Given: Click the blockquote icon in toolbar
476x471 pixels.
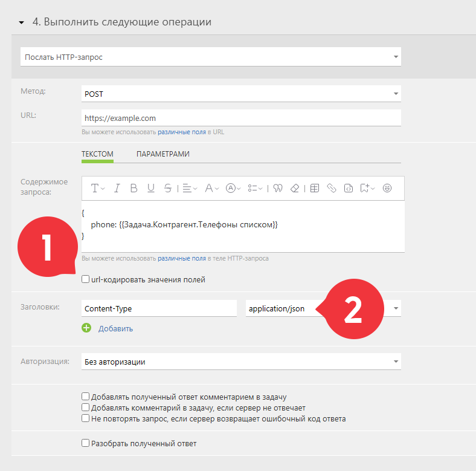Looking at the screenshot, I should click(278, 188).
